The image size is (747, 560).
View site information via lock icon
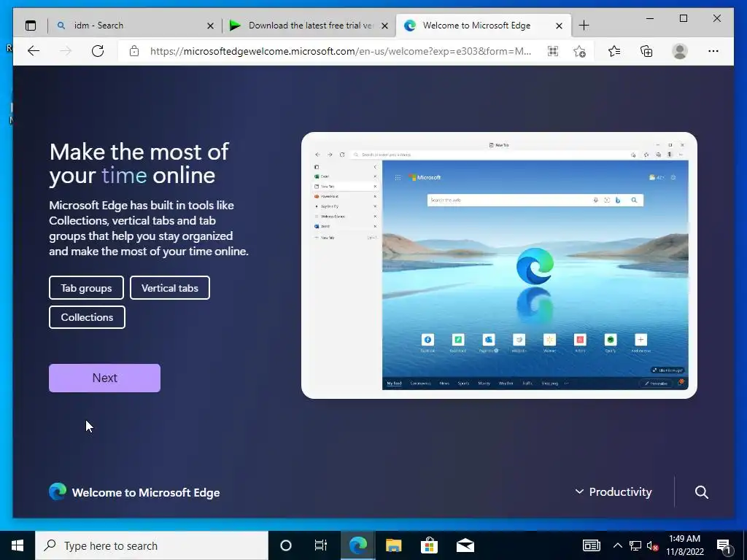click(134, 51)
